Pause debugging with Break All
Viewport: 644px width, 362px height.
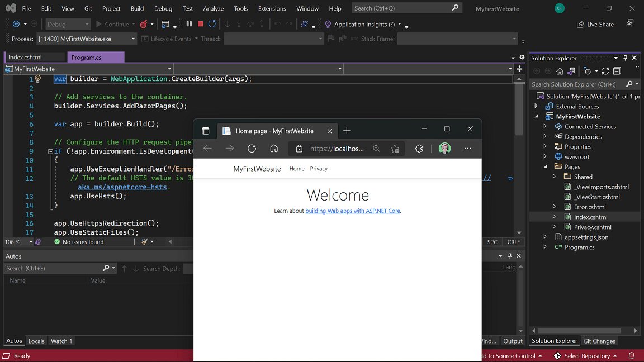click(x=189, y=24)
